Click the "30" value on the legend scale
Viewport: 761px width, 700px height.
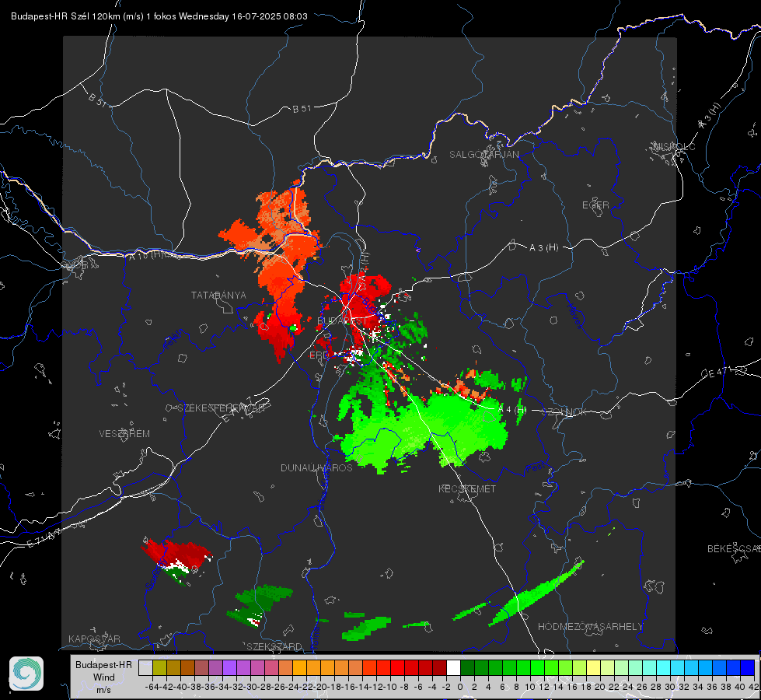pos(670,687)
